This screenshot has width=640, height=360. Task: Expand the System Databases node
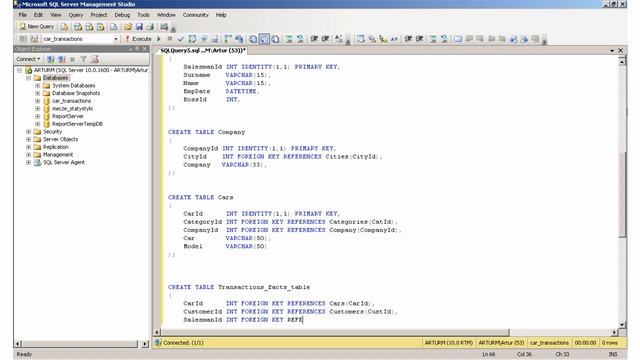[x=38, y=86]
